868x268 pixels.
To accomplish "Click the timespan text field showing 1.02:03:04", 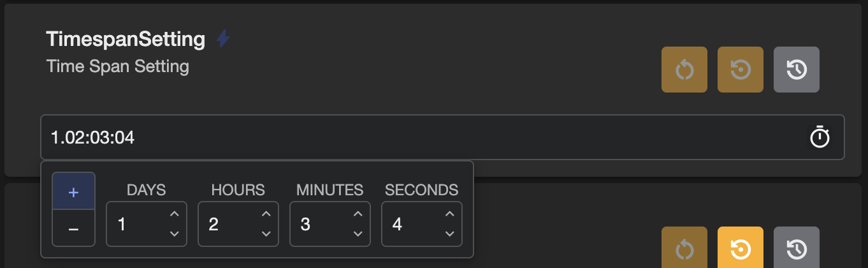I will click(442, 137).
